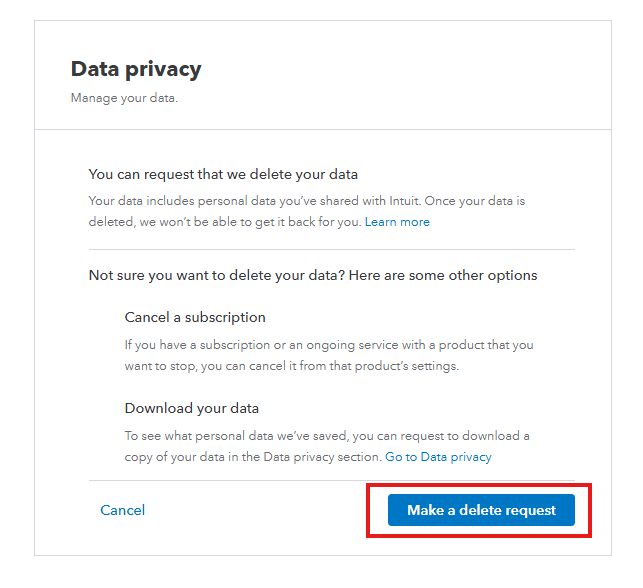
Task: Click the divider line above the Cancel link
Action: [x=332, y=480]
